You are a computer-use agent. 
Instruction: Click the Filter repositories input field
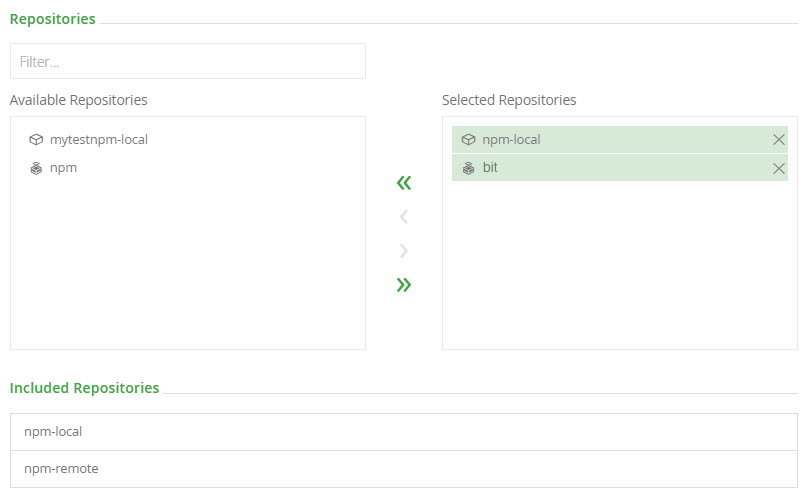coord(188,61)
